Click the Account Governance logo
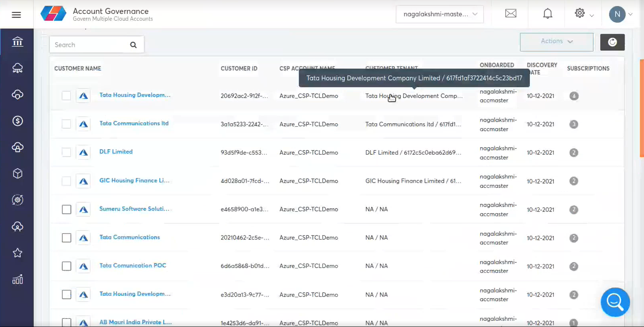Screen dimensions: 644x327 click(x=53, y=14)
